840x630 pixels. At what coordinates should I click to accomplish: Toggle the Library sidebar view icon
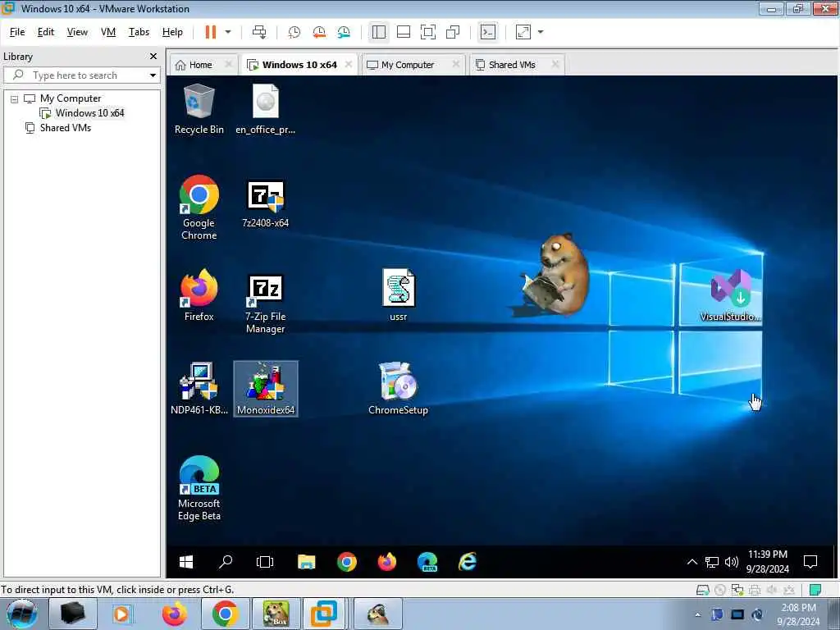[x=379, y=32]
